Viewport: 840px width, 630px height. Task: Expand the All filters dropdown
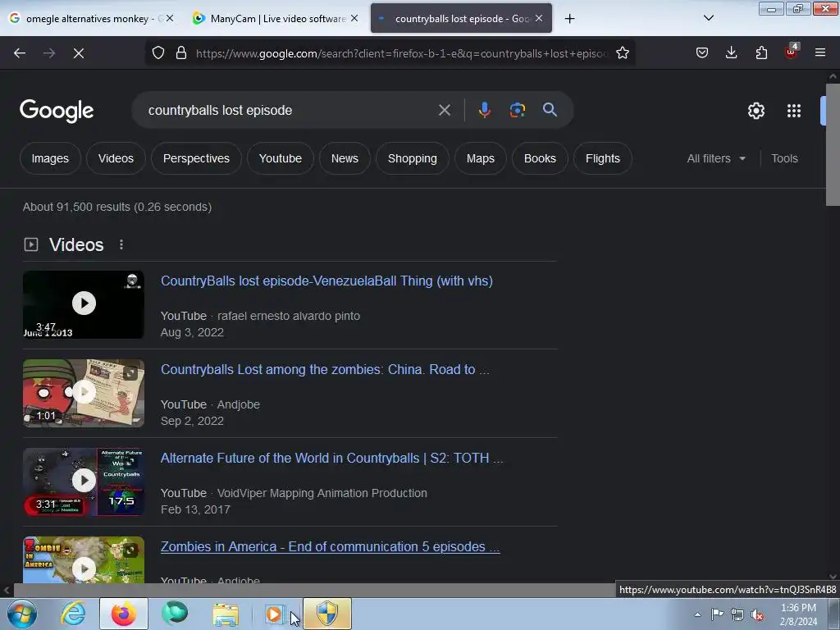pyautogui.click(x=716, y=158)
